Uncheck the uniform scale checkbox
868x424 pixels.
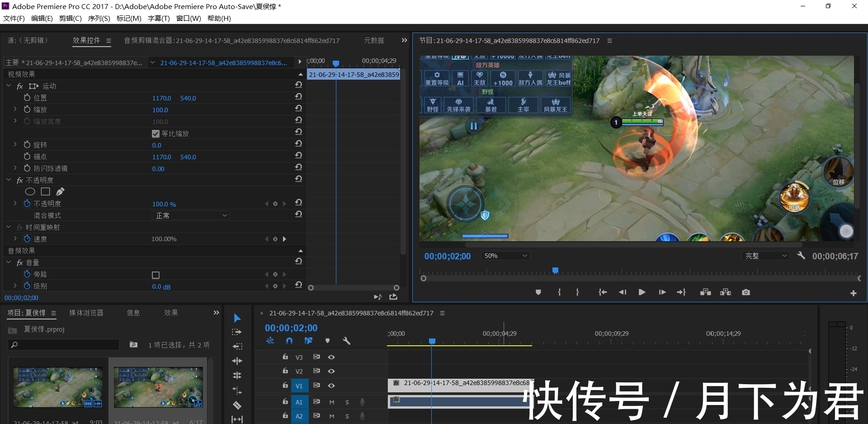click(x=156, y=133)
